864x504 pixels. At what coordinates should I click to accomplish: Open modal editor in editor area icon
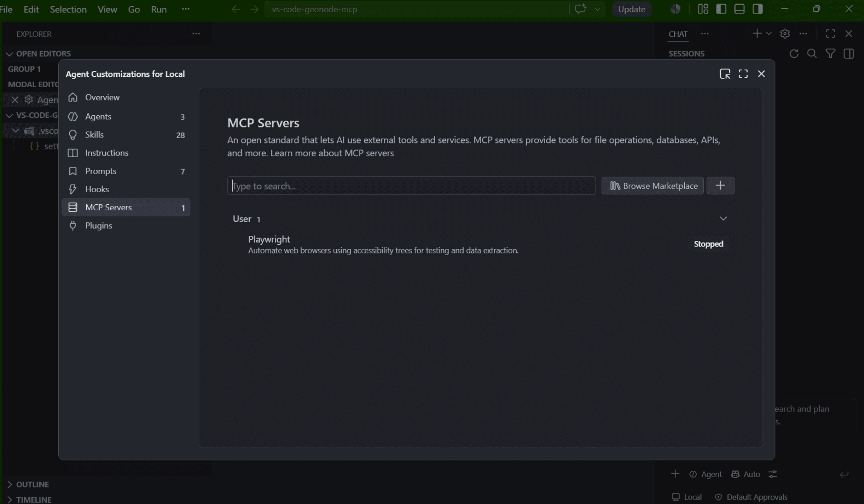(724, 74)
